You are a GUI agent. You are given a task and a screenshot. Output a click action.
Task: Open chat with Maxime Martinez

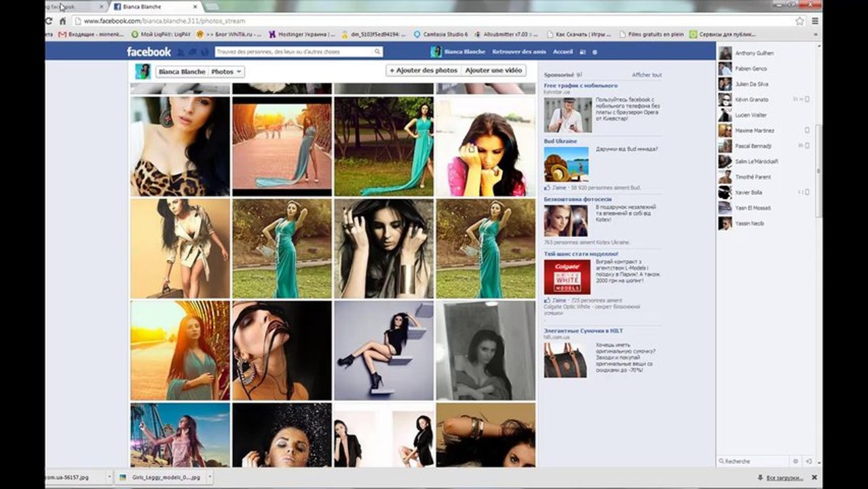click(x=766, y=130)
